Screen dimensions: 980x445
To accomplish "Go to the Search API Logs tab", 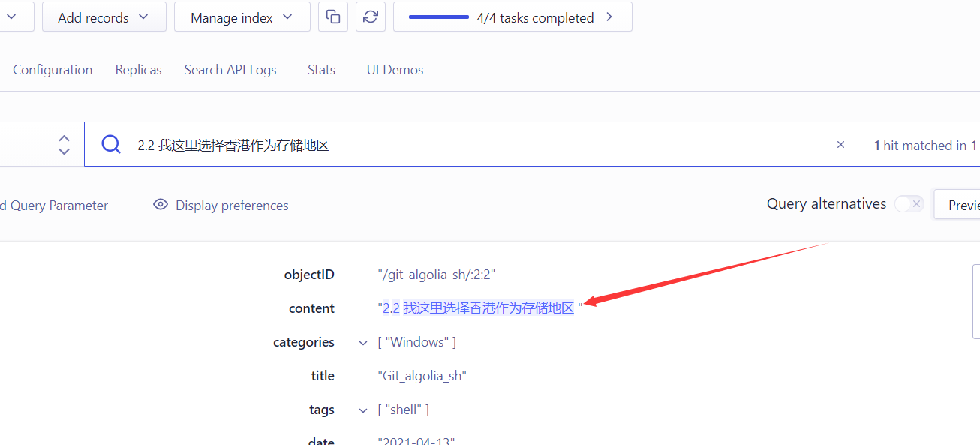I will pos(230,70).
